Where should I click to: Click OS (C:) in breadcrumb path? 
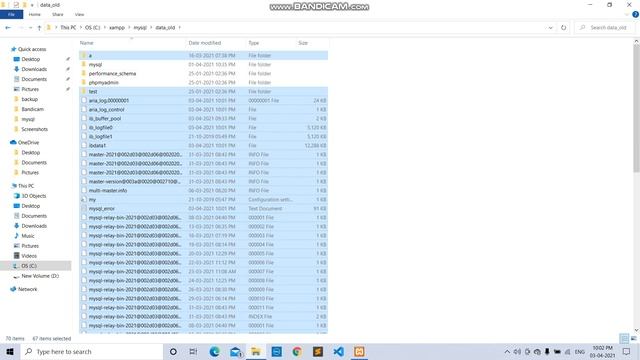click(x=92, y=28)
